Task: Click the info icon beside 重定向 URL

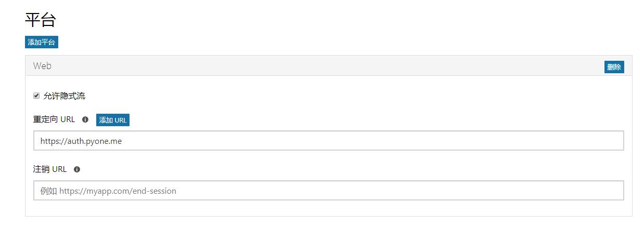Action: point(85,119)
